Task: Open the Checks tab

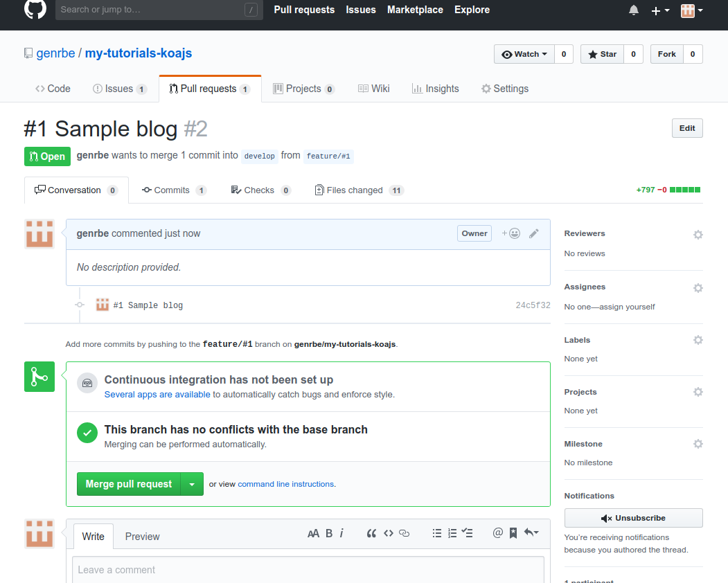Action: (x=261, y=190)
